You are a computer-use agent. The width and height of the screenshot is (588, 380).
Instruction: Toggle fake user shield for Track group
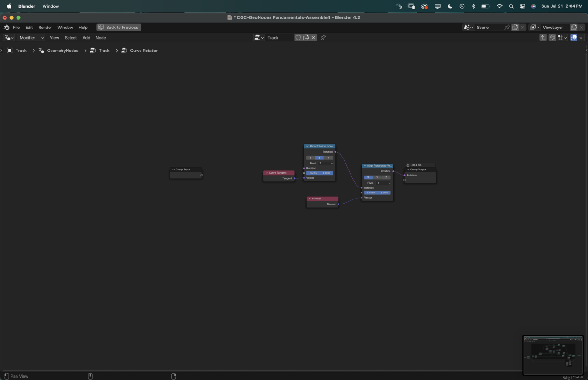click(x=298, y=38)
